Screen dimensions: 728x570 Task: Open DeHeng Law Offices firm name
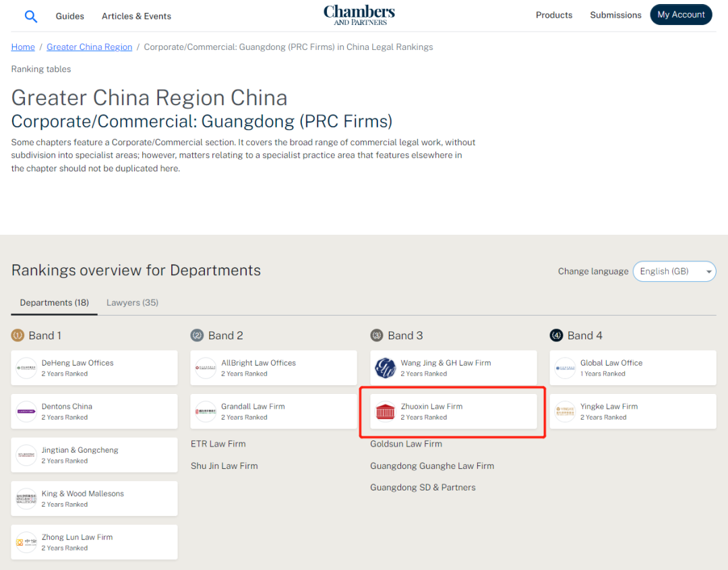pyautogui.click(x=78, y=363)
